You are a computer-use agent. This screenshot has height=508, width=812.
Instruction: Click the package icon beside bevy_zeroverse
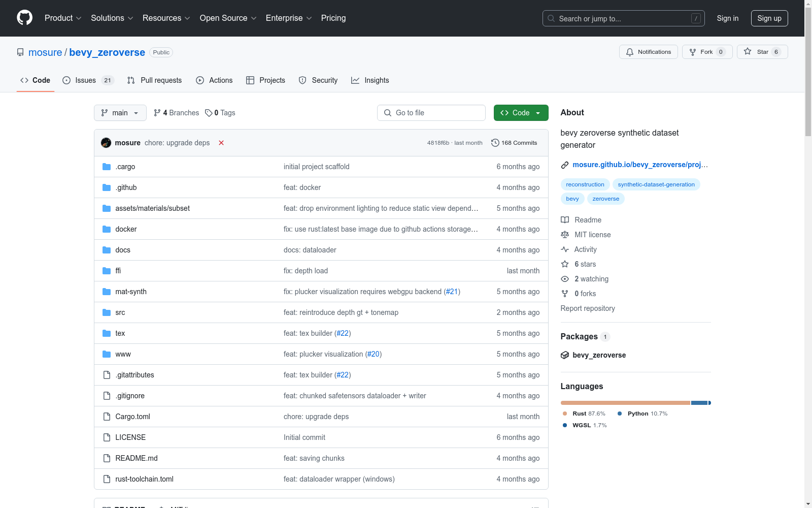click(565, 355)
